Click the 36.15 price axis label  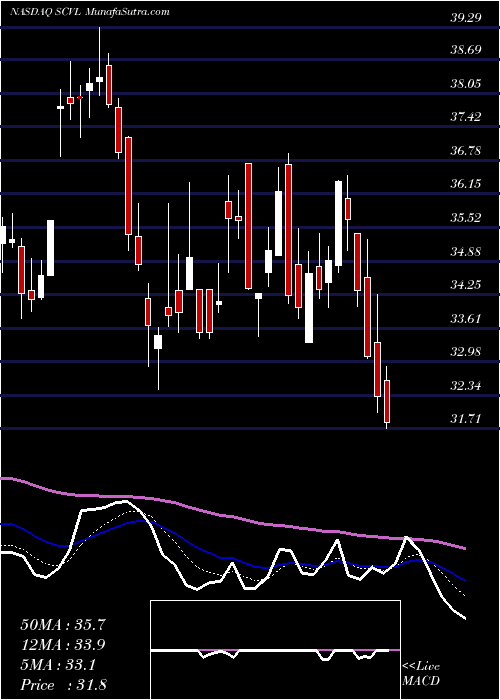[466, 184]
